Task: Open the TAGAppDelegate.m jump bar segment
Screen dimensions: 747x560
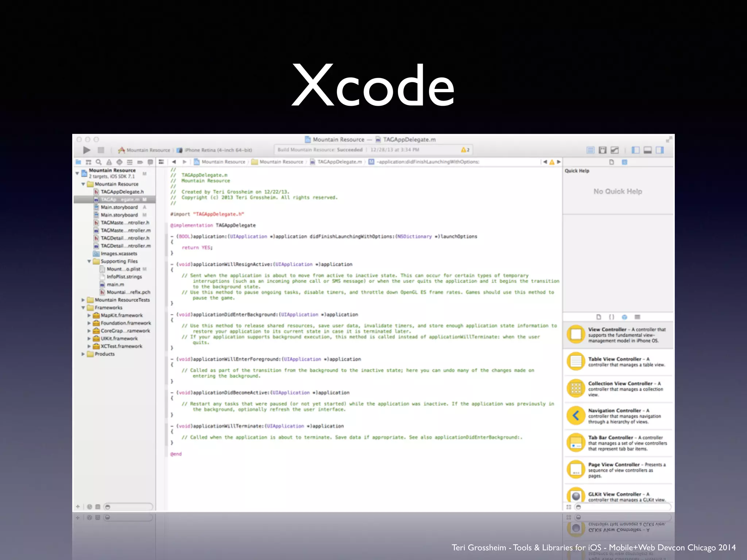Action: [x=336, y=162]
